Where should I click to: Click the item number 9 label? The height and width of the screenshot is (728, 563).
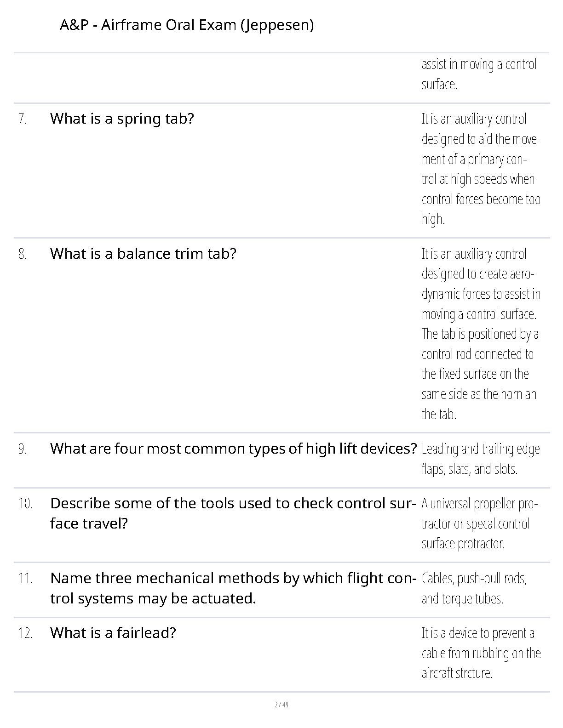point(23,449)
